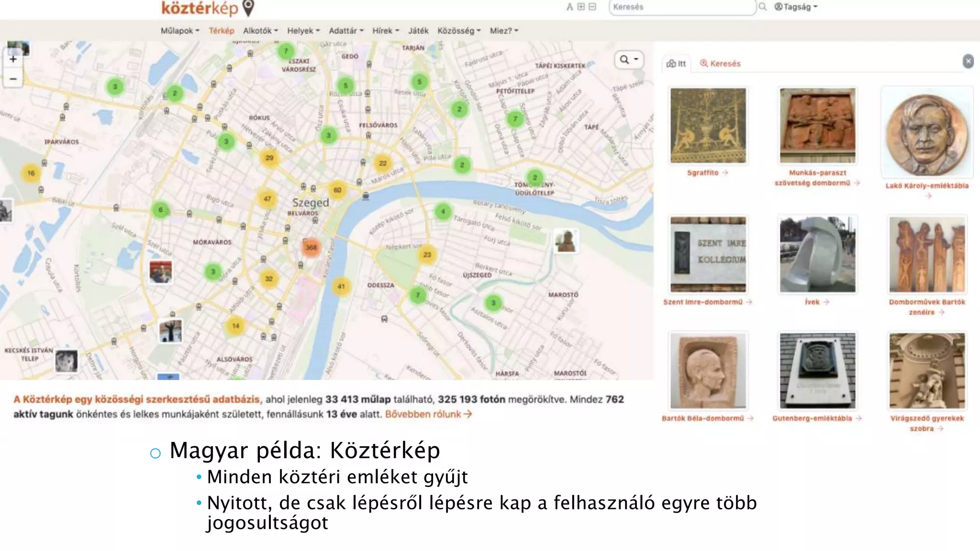The height and width of the screenshot is (551, 980).
Task: Open the Munkás-paraszt szövetség dombormű link
Action: (x=817, y=177)
